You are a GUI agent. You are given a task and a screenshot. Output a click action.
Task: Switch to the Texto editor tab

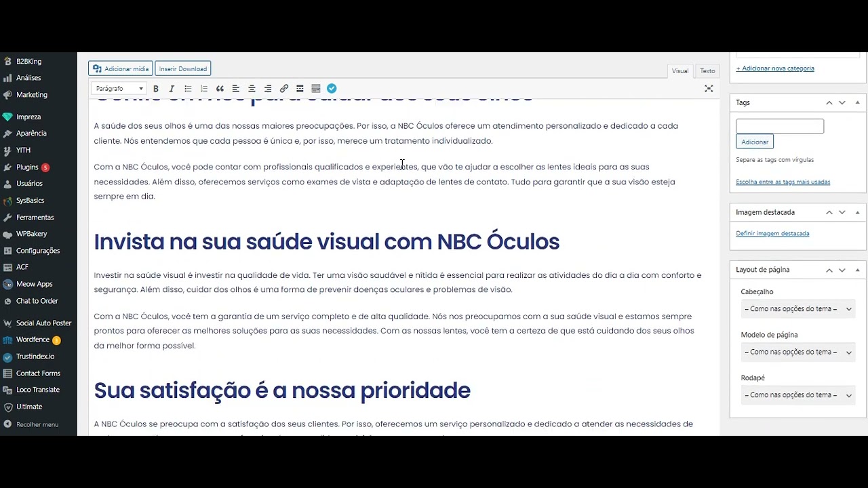[707, 71]
